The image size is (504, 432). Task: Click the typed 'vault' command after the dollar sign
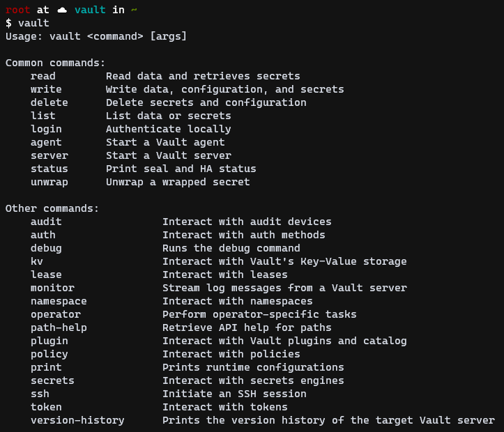tap(33, 23)
